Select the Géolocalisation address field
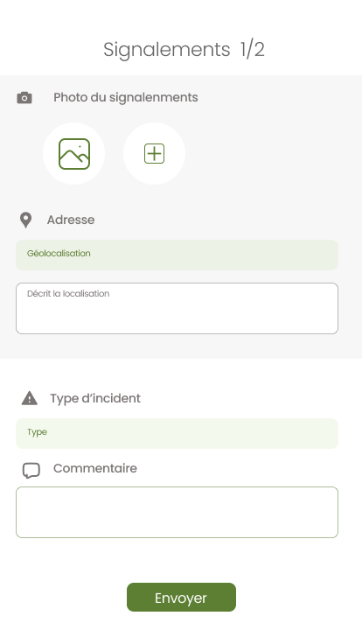The width and height of the screenshot is (362, 644). click(x=177, y=255)
